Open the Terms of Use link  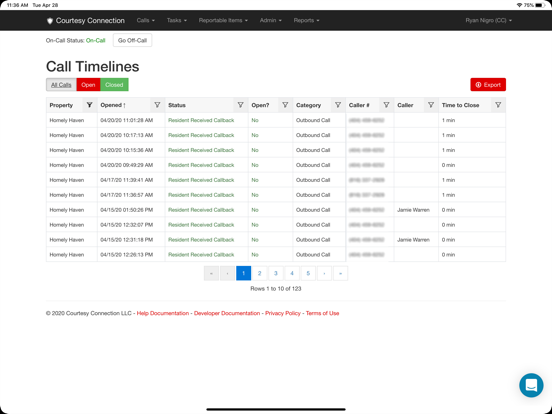[x=322, y=313]
